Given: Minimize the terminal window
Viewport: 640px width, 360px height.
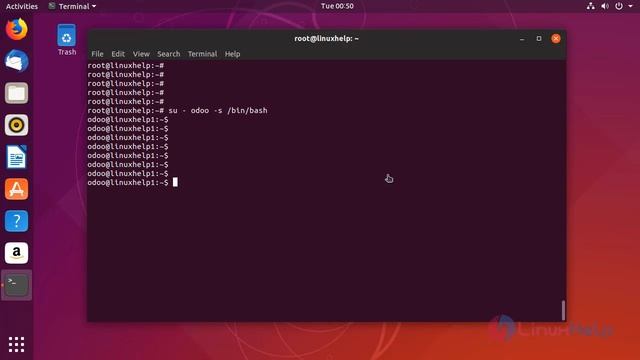Looking at the screenshot, I should click(522, 39).
